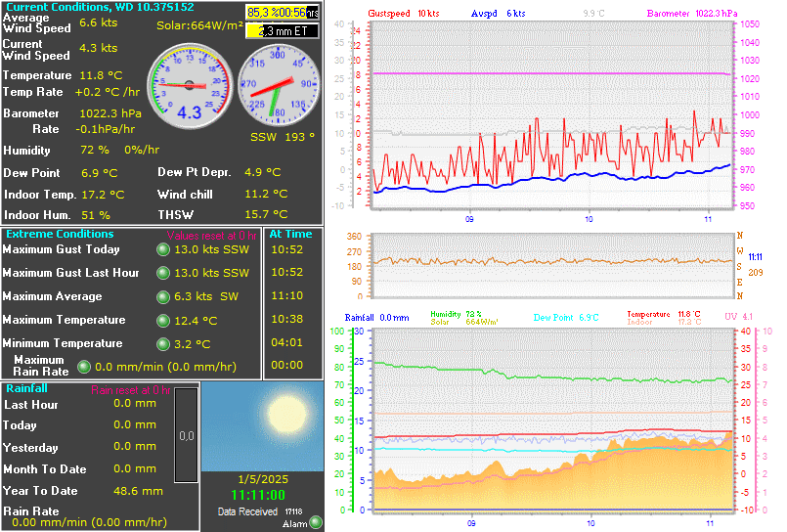Click the wind speed dial gauge showing 4.3
The width and height of the screenshot is (787, 532).
(x=191, y=86)
